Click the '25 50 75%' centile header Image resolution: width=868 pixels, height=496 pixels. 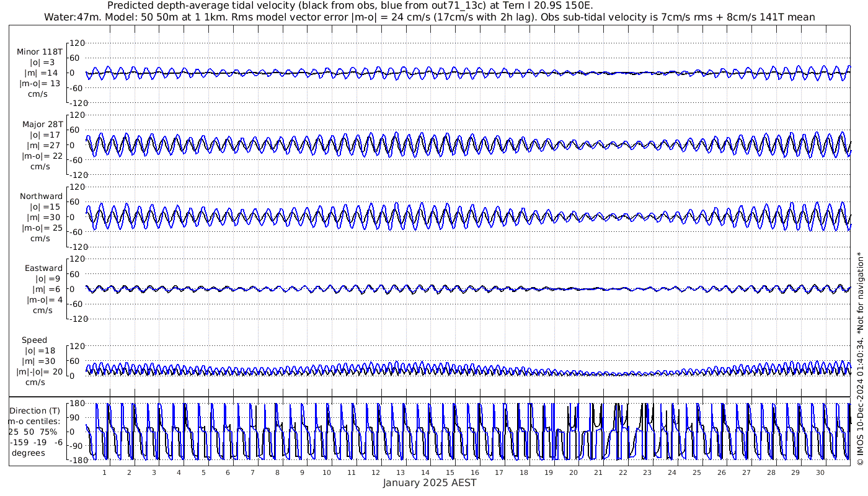click(x=33, y=432)
